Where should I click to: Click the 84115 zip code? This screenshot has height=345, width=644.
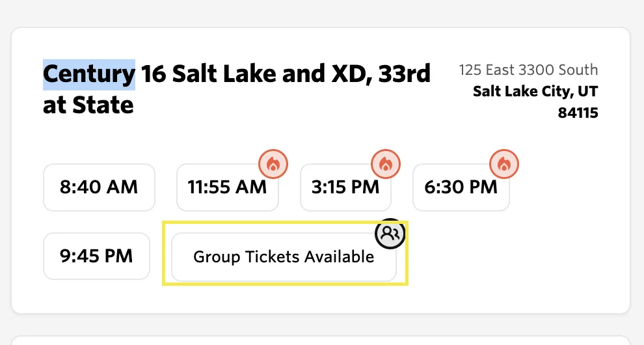pyautogui.click(x=578, y=113)
